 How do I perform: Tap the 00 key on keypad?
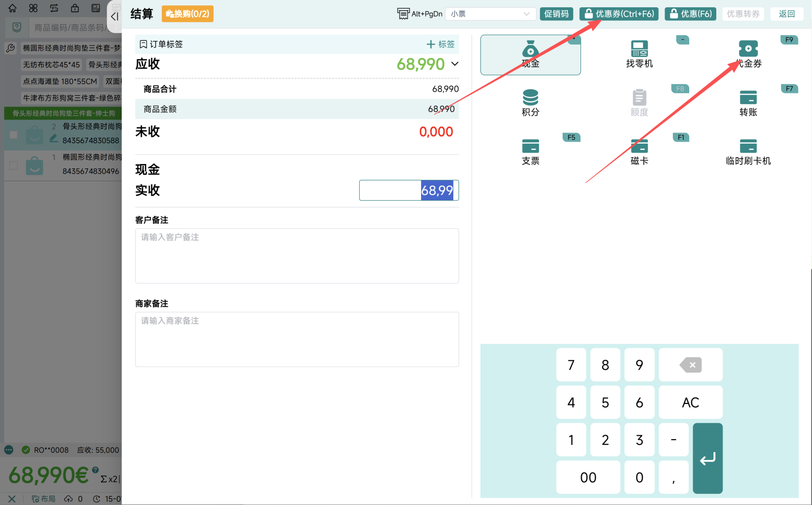pyautogui.click(x=588, y=477)
